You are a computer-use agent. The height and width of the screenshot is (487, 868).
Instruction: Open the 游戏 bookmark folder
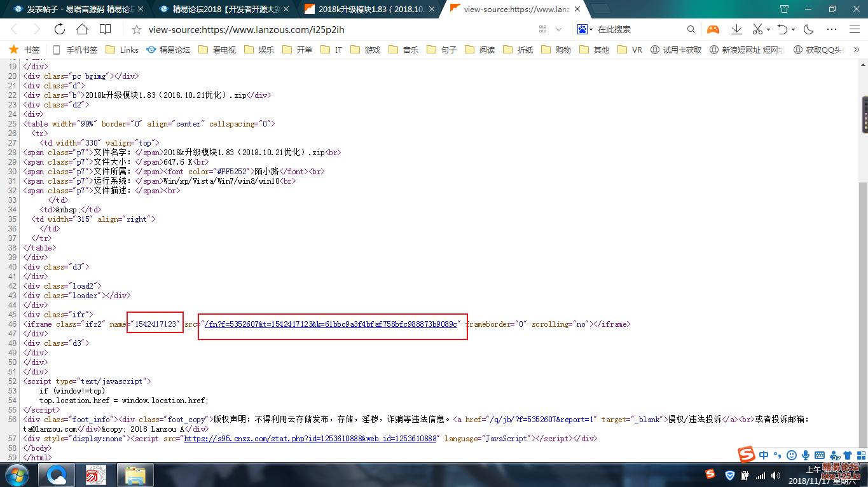[365, 50]
